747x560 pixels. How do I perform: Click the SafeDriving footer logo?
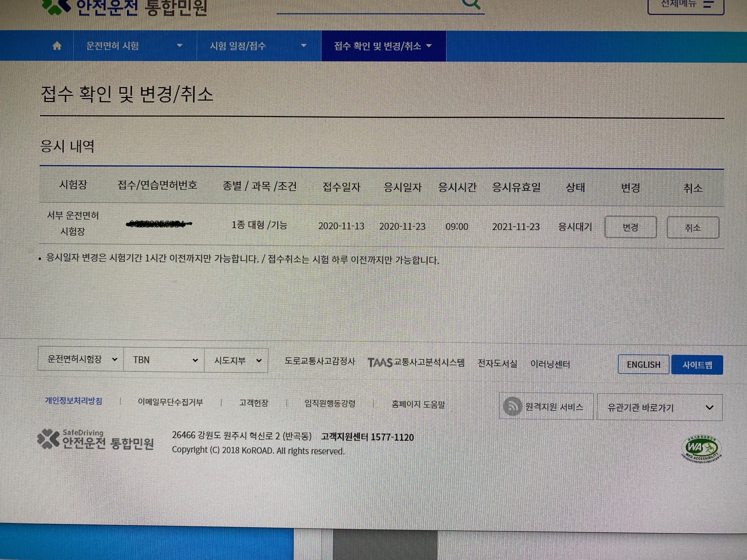point(96,440)
